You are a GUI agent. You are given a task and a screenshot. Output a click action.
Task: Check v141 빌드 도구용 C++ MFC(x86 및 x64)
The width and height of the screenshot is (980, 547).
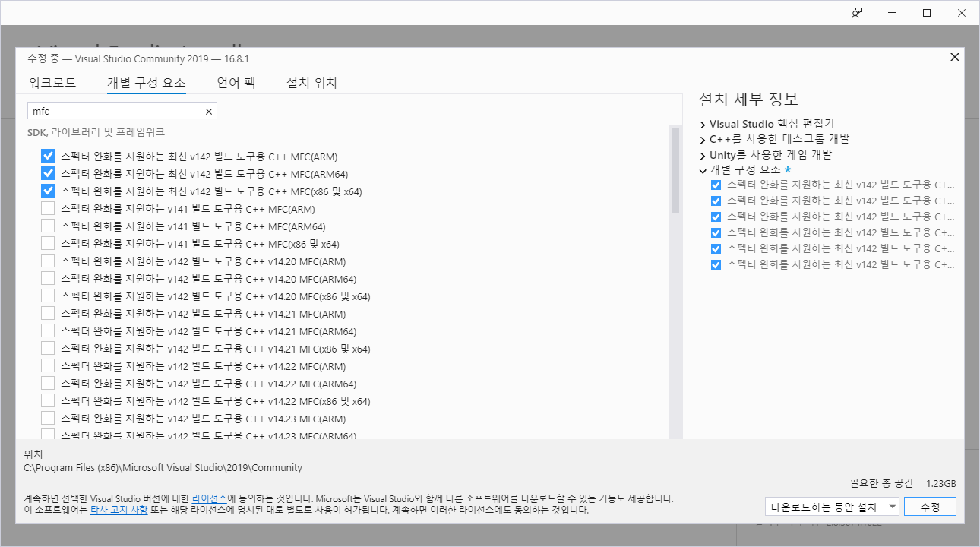point(48,244)
